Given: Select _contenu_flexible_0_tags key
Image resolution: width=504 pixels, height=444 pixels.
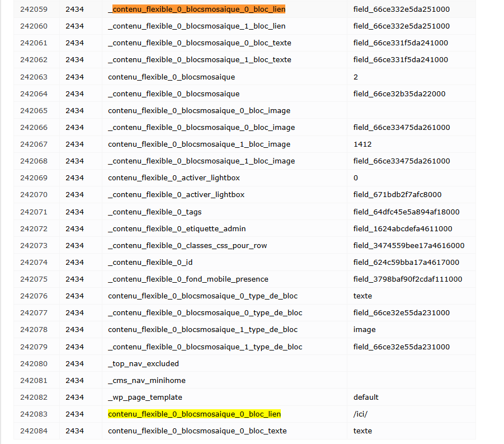Looking at the screenshot, I should click(155, 212).
